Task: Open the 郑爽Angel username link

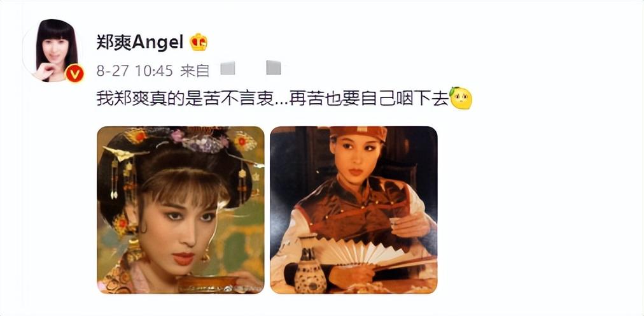Action: click(x=139, y=42)
